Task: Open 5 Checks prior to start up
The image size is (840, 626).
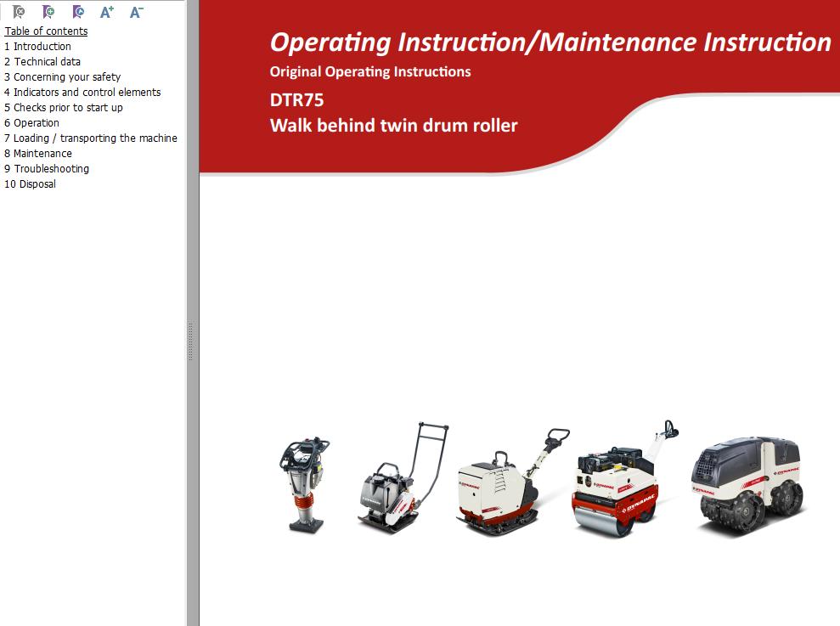Action: [x=64, y=108]
